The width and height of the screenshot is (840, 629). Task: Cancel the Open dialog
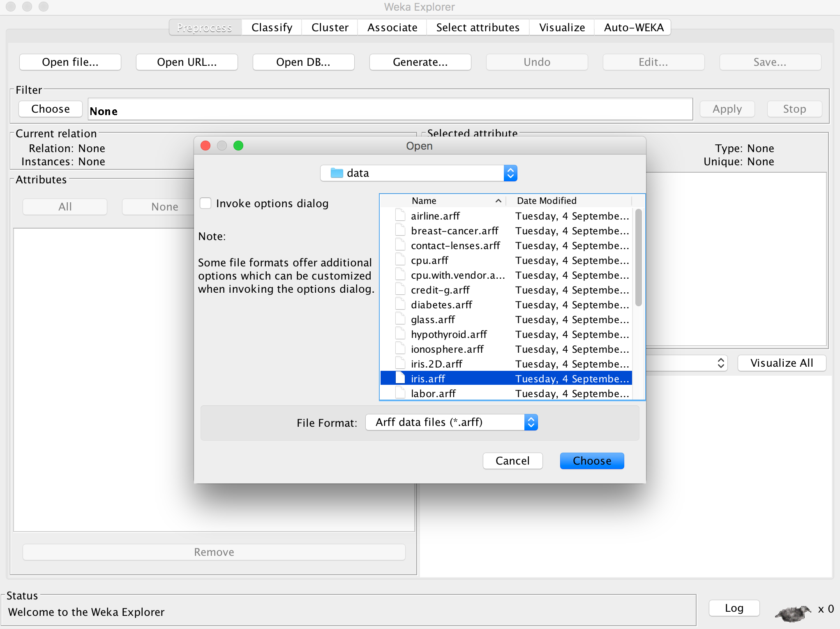[512, 461]
